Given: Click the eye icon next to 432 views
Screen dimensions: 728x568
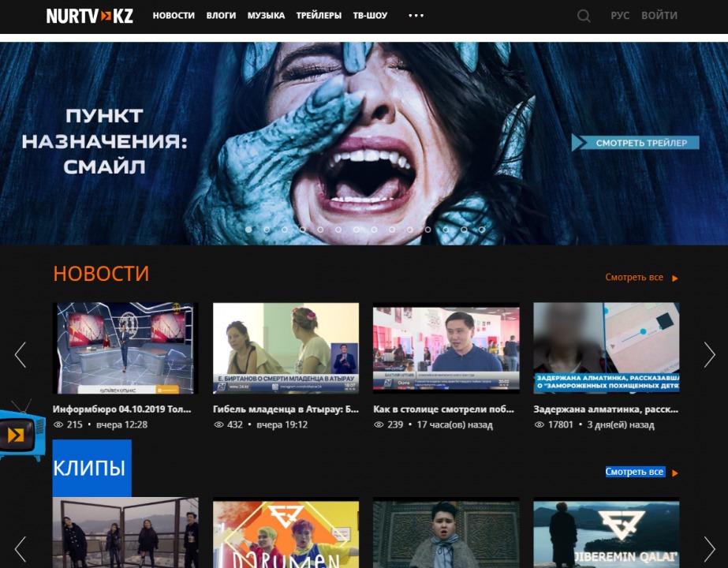Looking at the screenshot, I should (218, 424).
